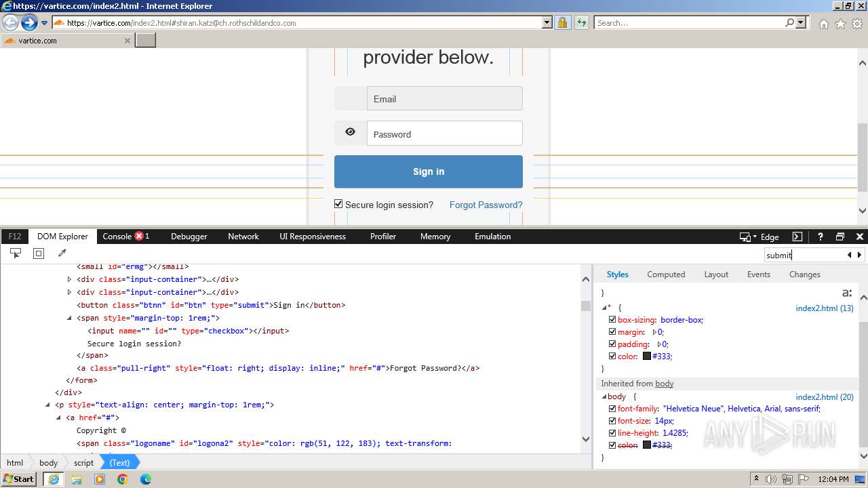Open the console toggle icon in F12 bar
This screenshot has width=868, height=488.
797,237
